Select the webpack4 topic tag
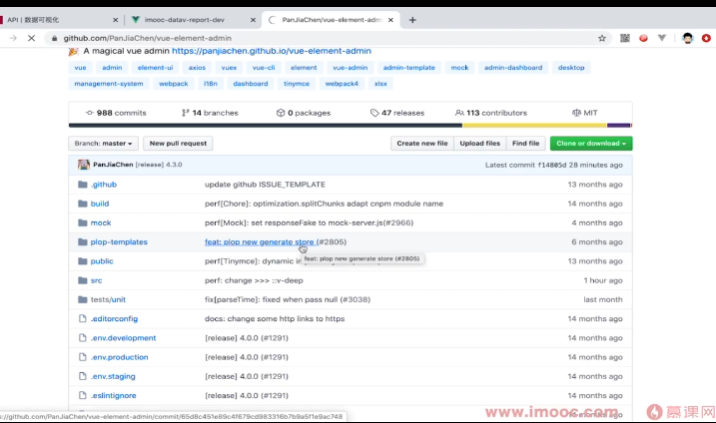 point(342,84)
